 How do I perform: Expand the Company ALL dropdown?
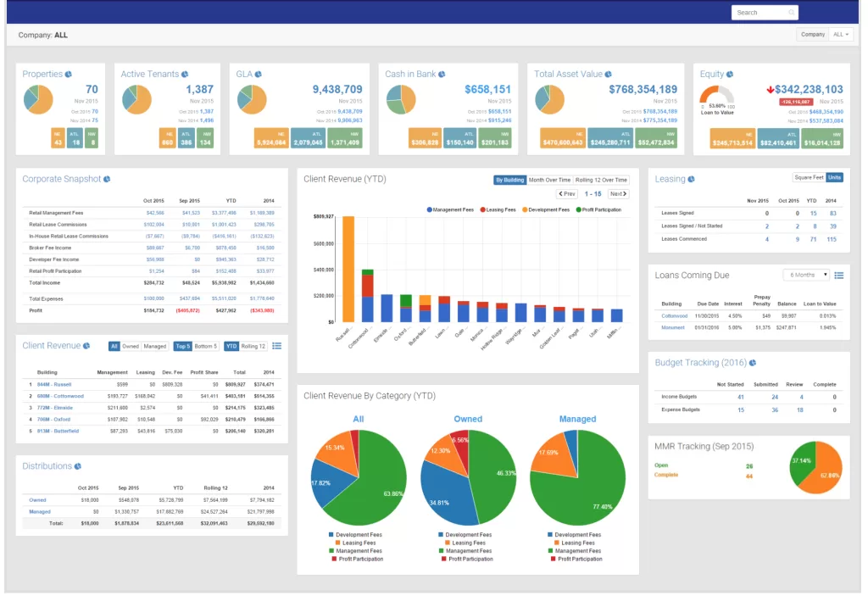click(x=843, y=35)
